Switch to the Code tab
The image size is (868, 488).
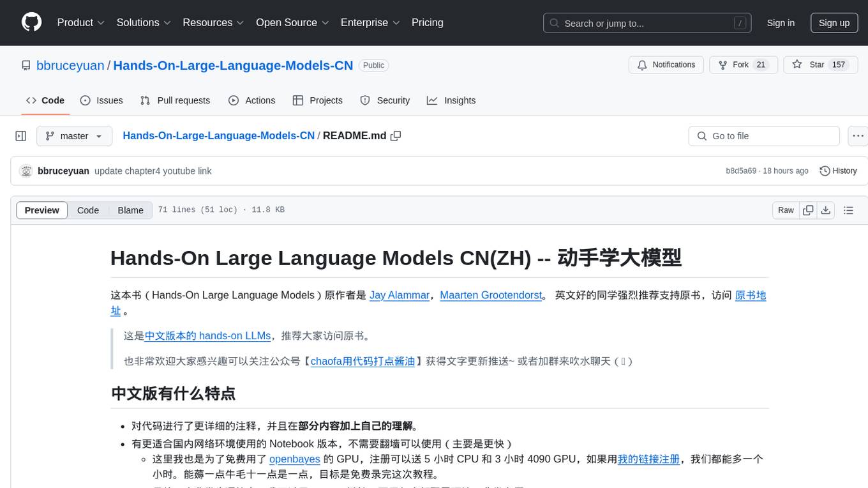pos(45,100)
